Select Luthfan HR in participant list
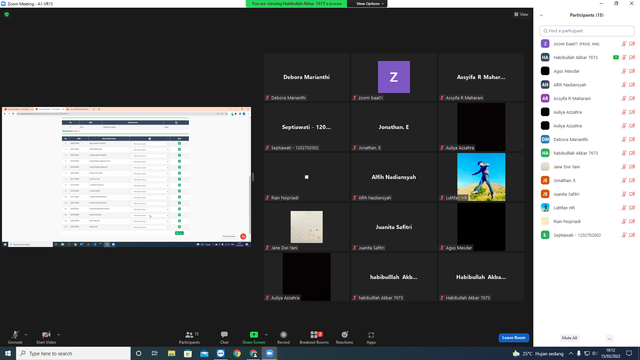The image size is (640, 360). pos(587,208)
